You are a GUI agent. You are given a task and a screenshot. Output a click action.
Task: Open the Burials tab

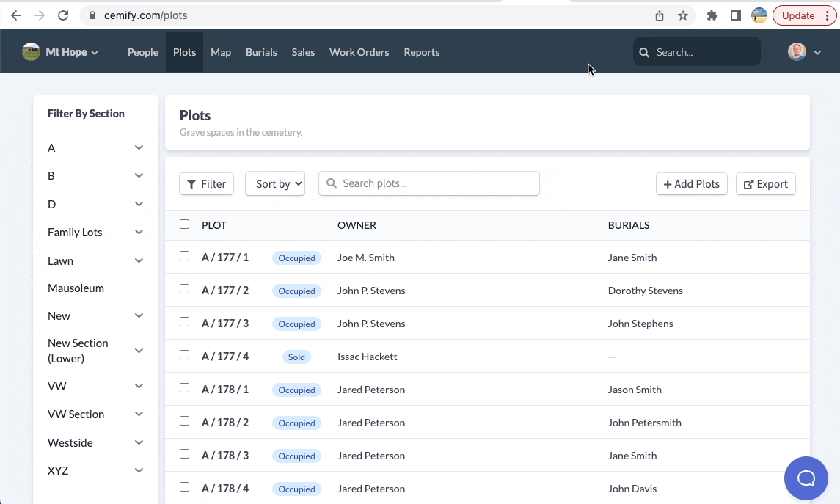261,52
